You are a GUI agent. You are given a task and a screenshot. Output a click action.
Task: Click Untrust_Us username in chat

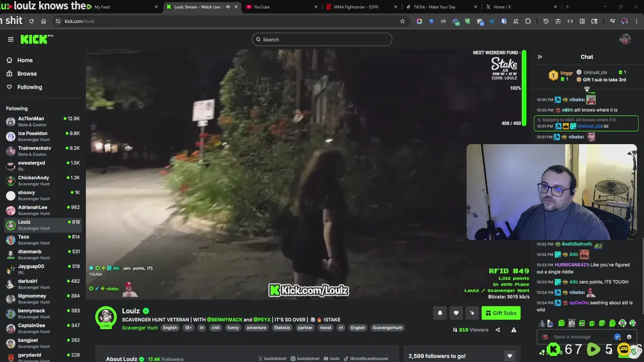pyautogui.click(x=589, y=126)
